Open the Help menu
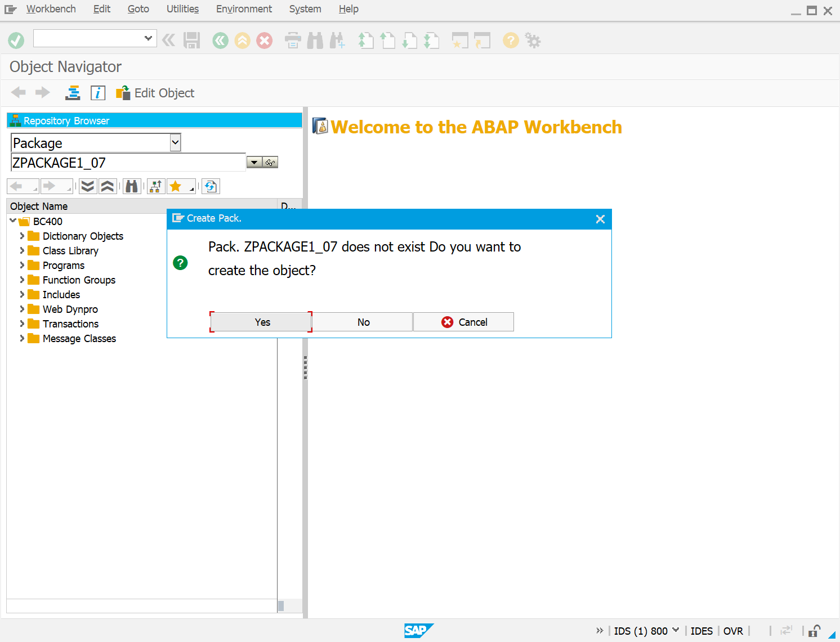Image resolution: width=840 pixels, height=642 pixels. coord(348,9)
